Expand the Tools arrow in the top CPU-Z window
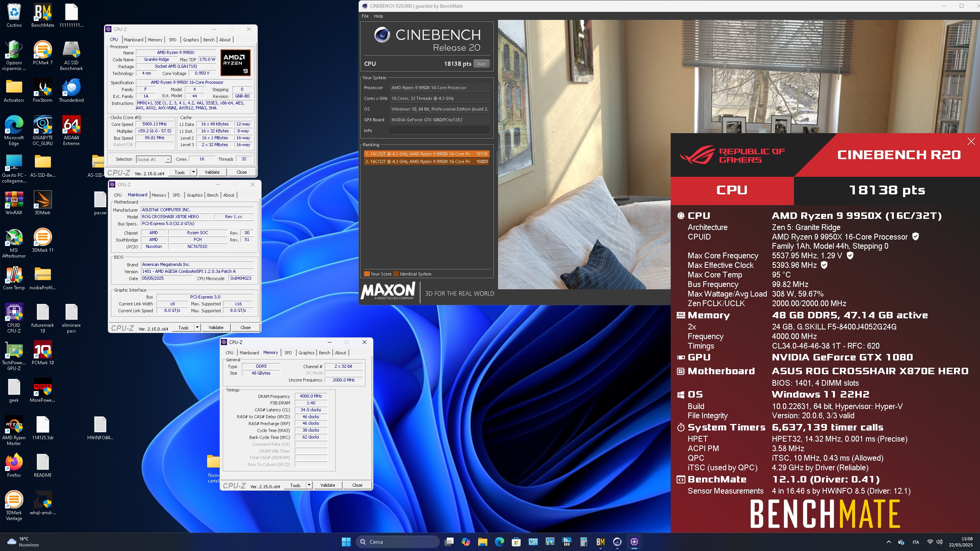Viewport: 980px width, 551px height. pyautogui.click(x=194, y=172)
